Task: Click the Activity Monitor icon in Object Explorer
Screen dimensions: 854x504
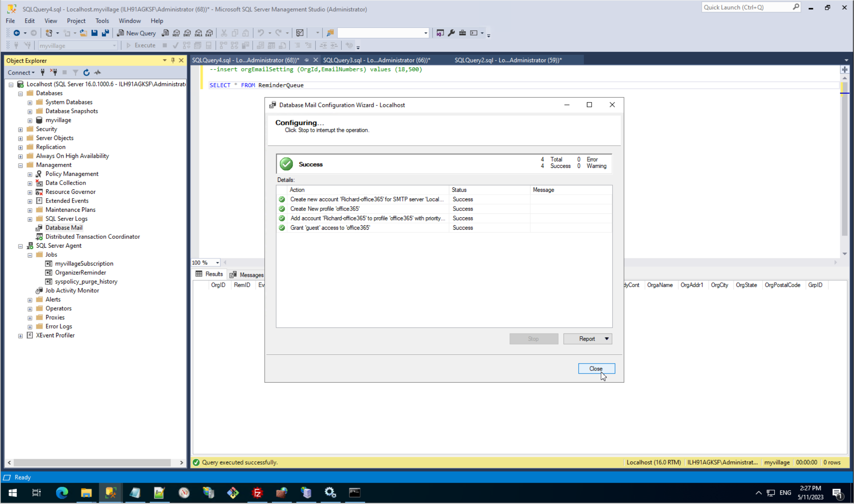Action: pyautogui.click(x=98, y=73)
